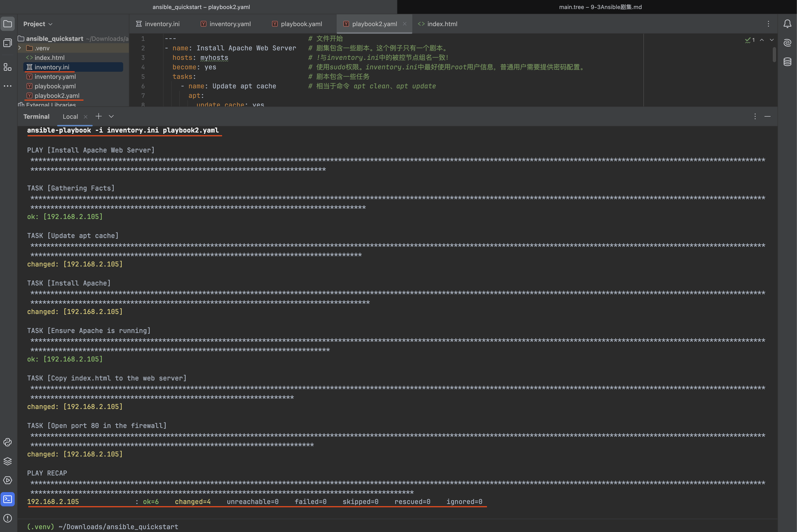
Task: Click the editor vertical scrollbar
Action: [774, 55]
